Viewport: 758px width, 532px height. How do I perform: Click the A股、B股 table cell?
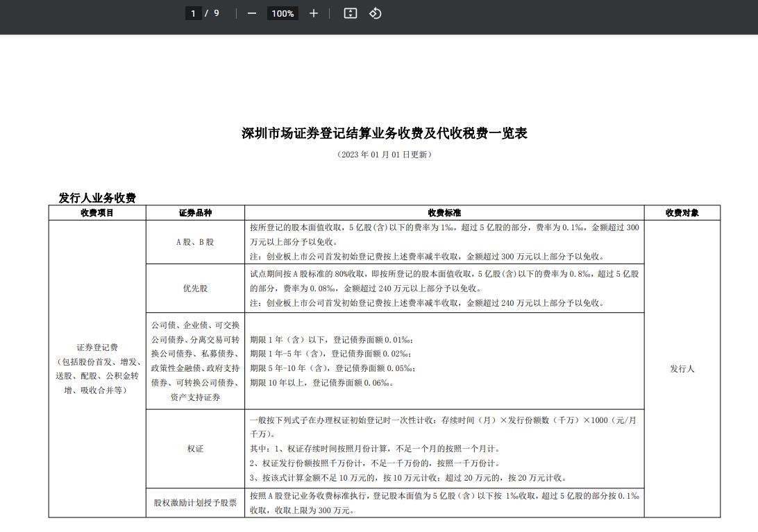click(x=195, y=242)
